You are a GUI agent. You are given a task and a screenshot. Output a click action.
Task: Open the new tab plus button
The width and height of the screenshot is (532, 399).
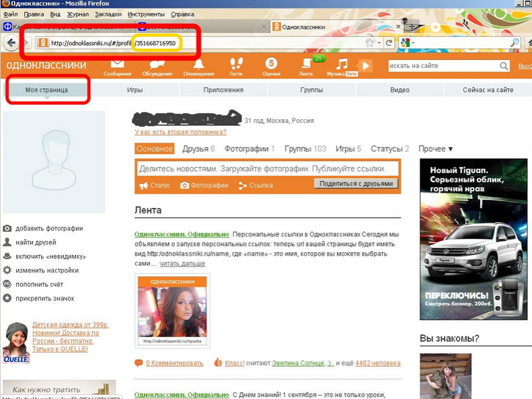tap(411, 26)
